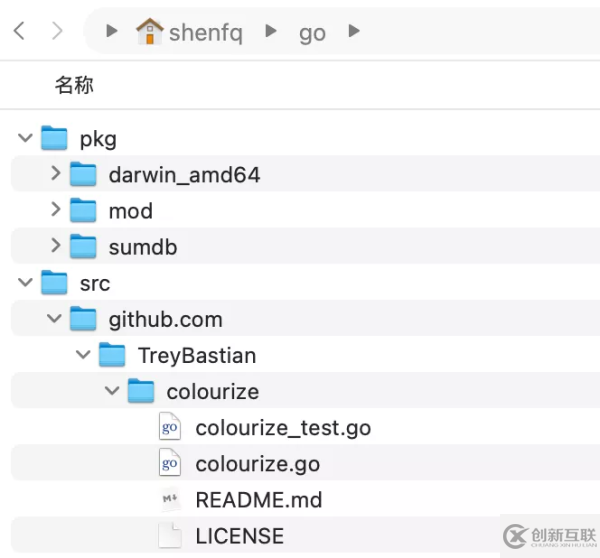Collapse the github.com folder
Image resolution: width=600 pixels, height=558 pixels.
point(54,318)
